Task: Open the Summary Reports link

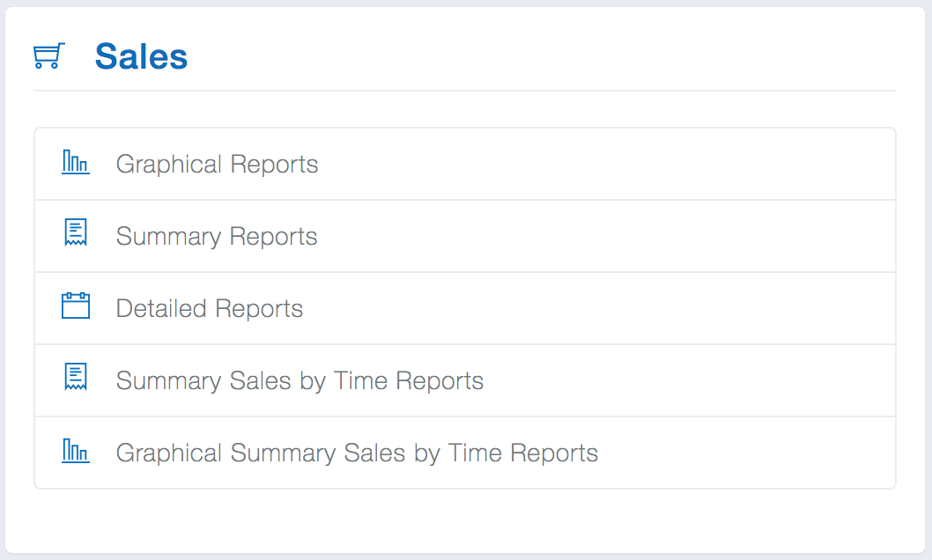Action: click(x=217, y=237)
